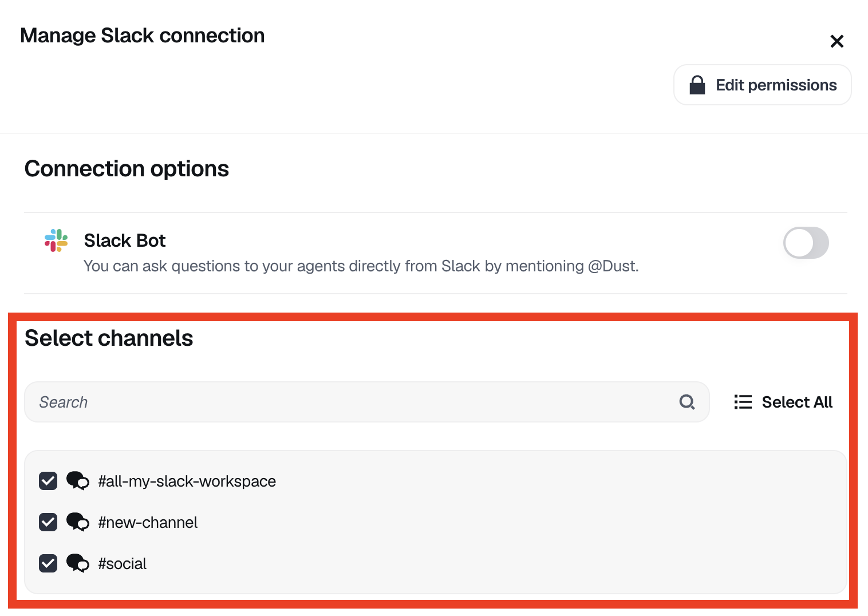868x616 pixels.
Task: Close the Manage Slack connection dialog
Action: click(x=837, y=41)
